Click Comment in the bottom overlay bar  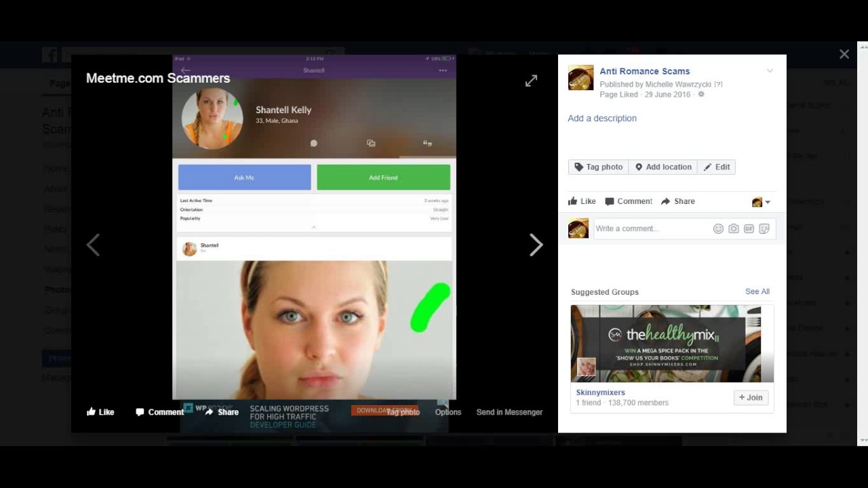[159, 412]
